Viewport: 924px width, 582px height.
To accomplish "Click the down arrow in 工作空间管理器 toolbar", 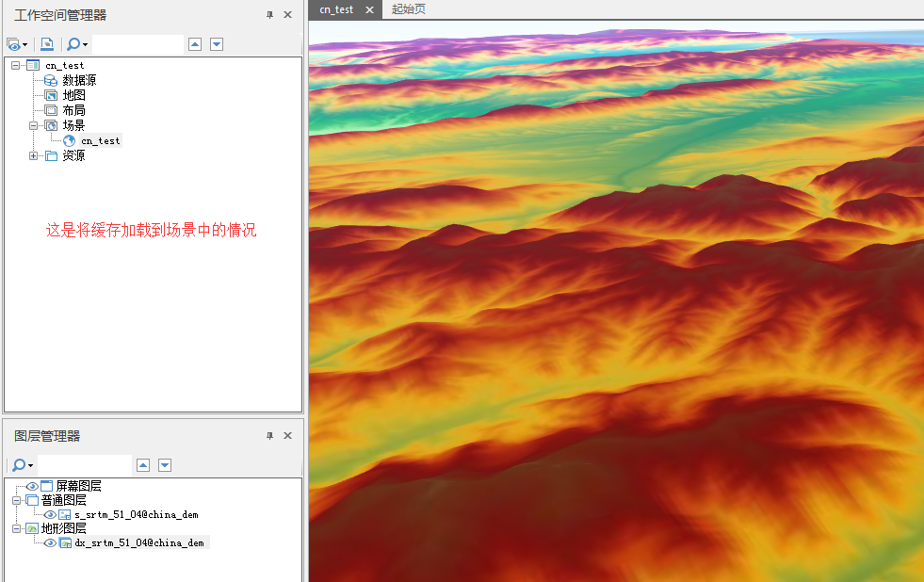I will (217, 44).
